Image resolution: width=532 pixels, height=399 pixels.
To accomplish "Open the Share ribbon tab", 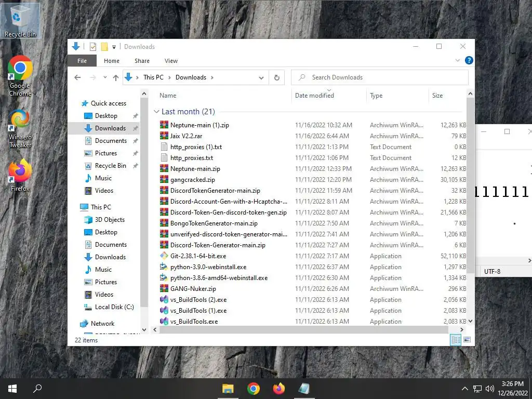I will (142, 61).
